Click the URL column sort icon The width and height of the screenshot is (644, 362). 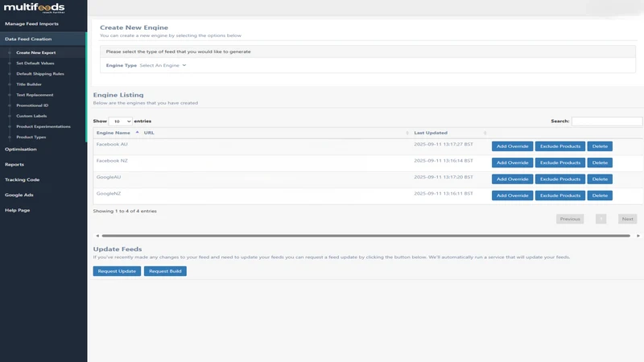407,133
